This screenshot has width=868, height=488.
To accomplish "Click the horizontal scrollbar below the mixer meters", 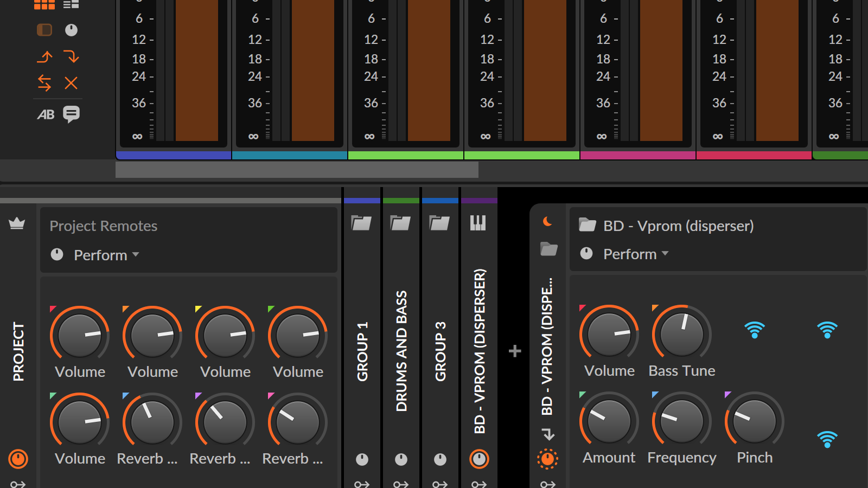I will click(297, 170).
